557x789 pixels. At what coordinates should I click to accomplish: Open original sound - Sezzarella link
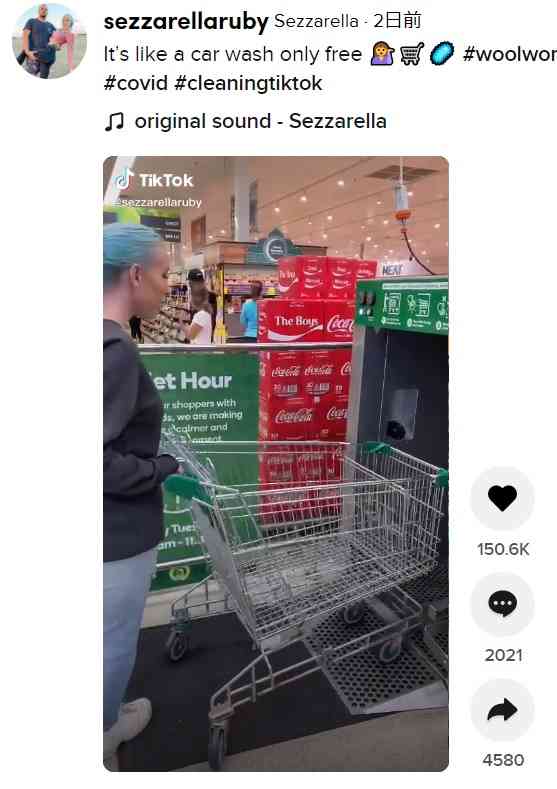[261, 121]
